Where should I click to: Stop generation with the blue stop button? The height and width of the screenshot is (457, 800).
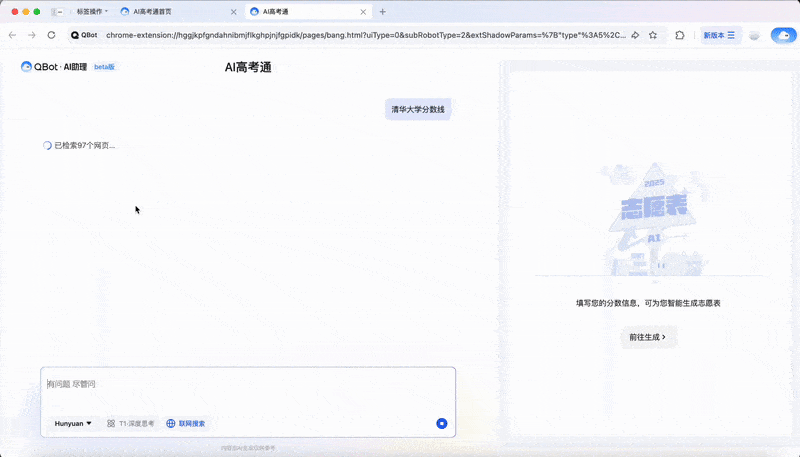[442, 423]
